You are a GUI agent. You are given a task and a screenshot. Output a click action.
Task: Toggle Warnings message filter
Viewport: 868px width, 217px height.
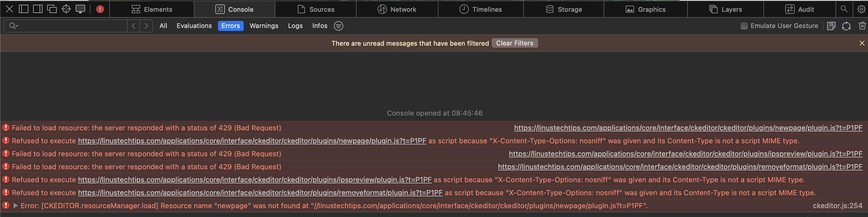pos(264,26)
